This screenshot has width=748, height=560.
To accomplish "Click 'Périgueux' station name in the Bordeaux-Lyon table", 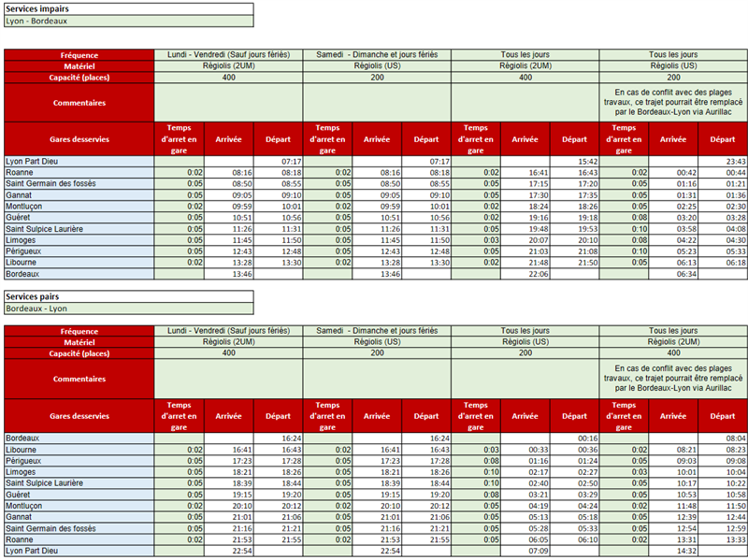I will click(79, 460).
